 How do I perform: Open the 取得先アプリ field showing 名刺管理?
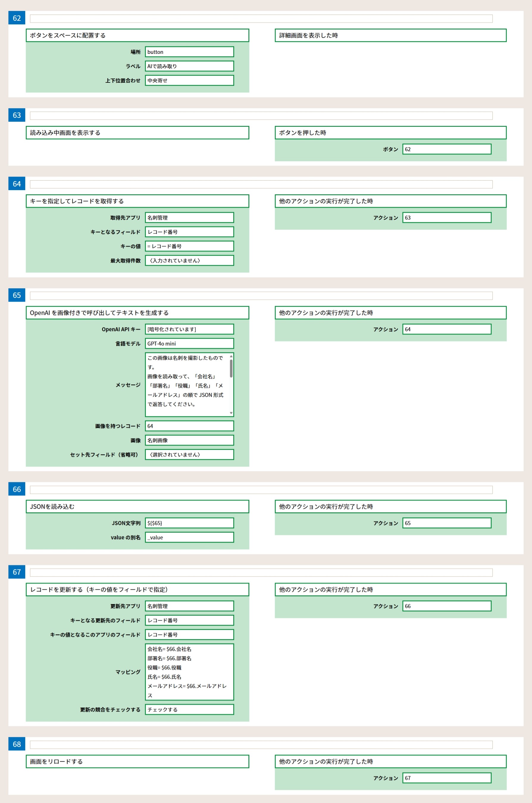tap(189, 217)
